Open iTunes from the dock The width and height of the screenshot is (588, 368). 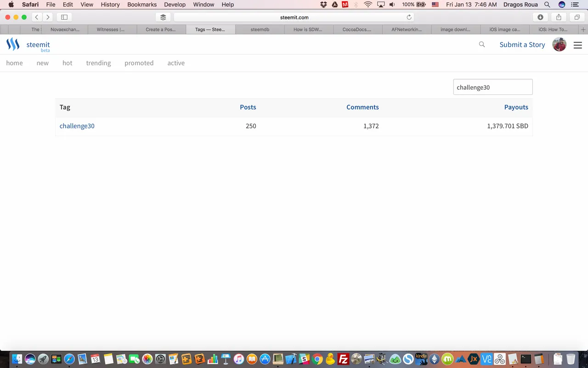point(239,358)
